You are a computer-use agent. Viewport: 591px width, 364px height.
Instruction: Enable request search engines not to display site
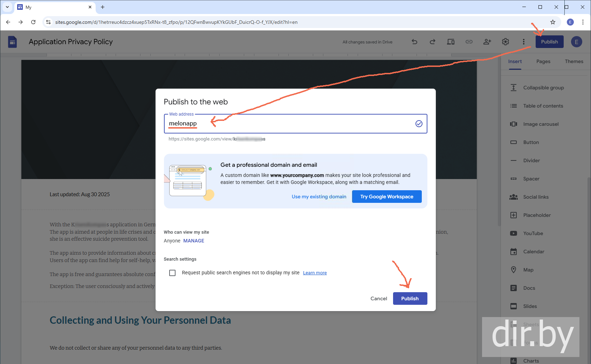point(172,273)
